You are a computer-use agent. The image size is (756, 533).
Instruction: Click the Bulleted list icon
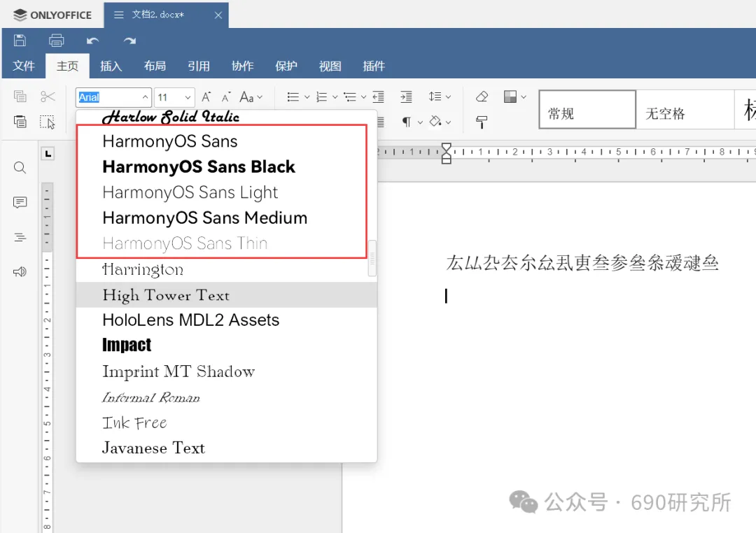pos(293,97)
